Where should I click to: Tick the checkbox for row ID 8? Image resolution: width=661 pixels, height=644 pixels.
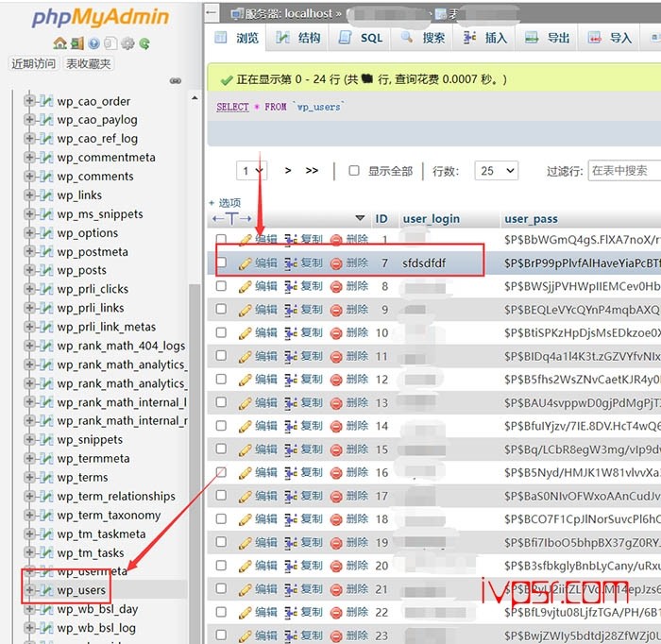[221, 286]
